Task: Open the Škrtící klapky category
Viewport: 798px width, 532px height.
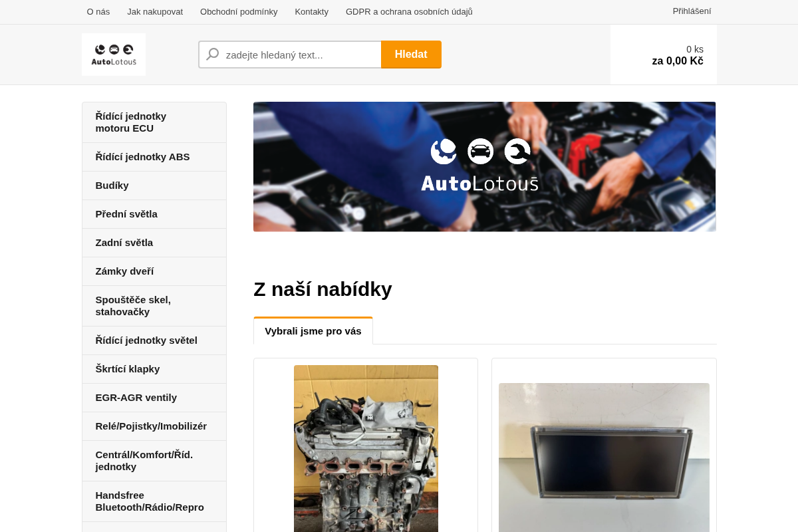Action: click(x=154, y=369)
